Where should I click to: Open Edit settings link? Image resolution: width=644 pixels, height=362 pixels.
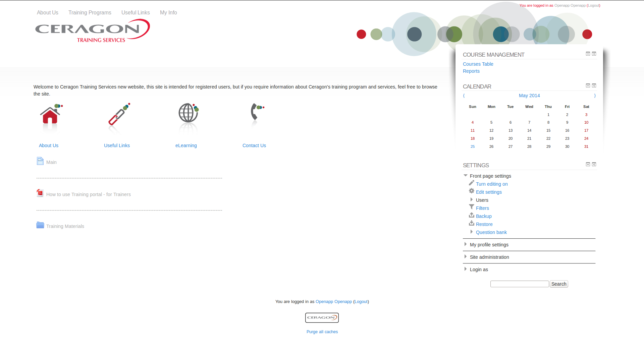click(489, 192)
